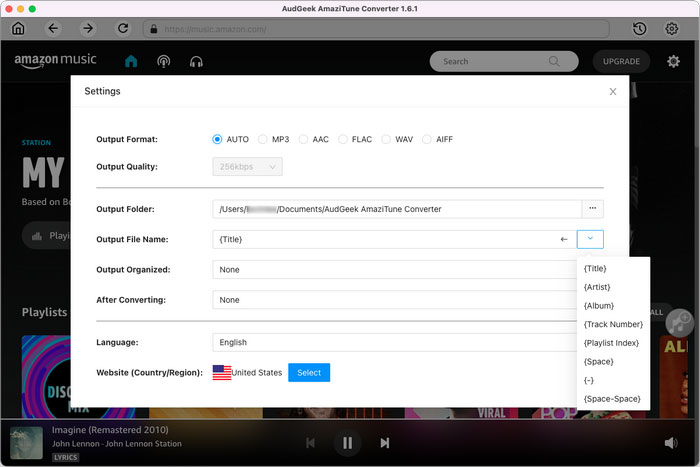Viewport: 700px width, 467px height.
Task: Click the add music floating icon
Action: pyautogui.click(x=679, y=322)
